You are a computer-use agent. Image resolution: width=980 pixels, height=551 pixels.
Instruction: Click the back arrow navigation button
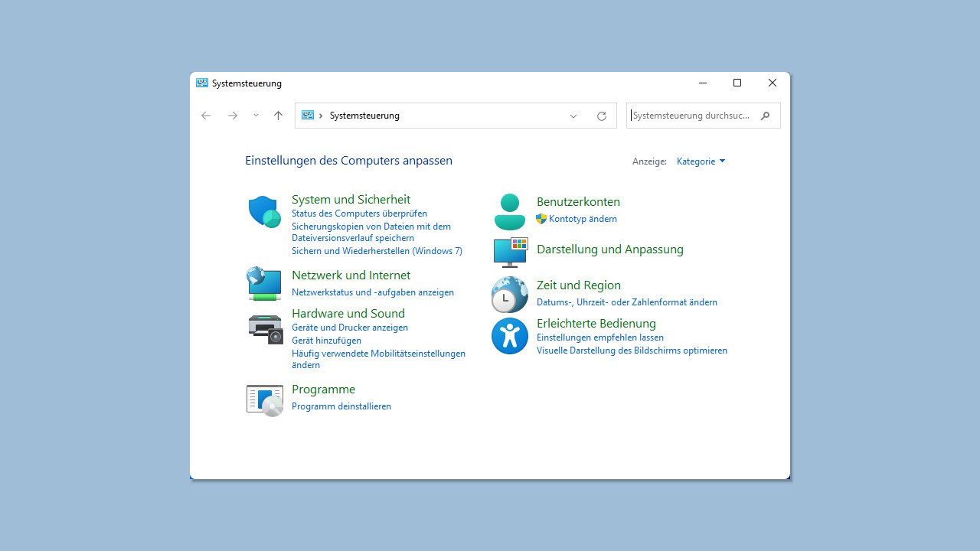(206, 116)
